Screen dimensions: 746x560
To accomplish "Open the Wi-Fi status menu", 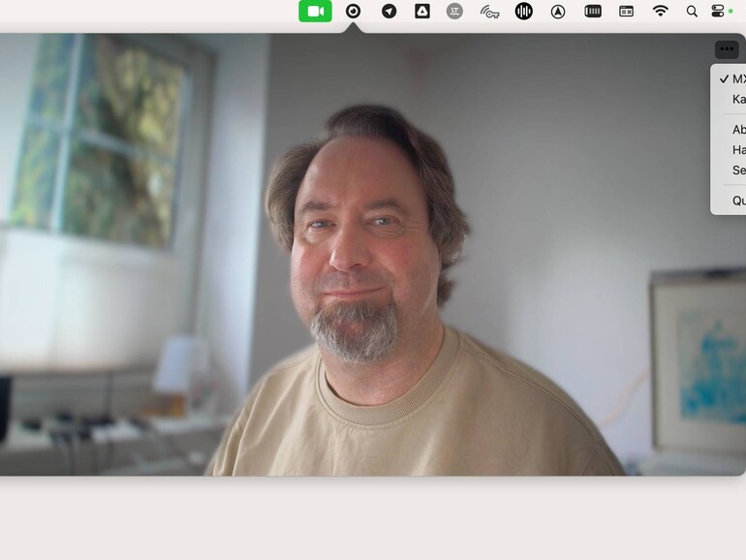I will pos(661,11).
